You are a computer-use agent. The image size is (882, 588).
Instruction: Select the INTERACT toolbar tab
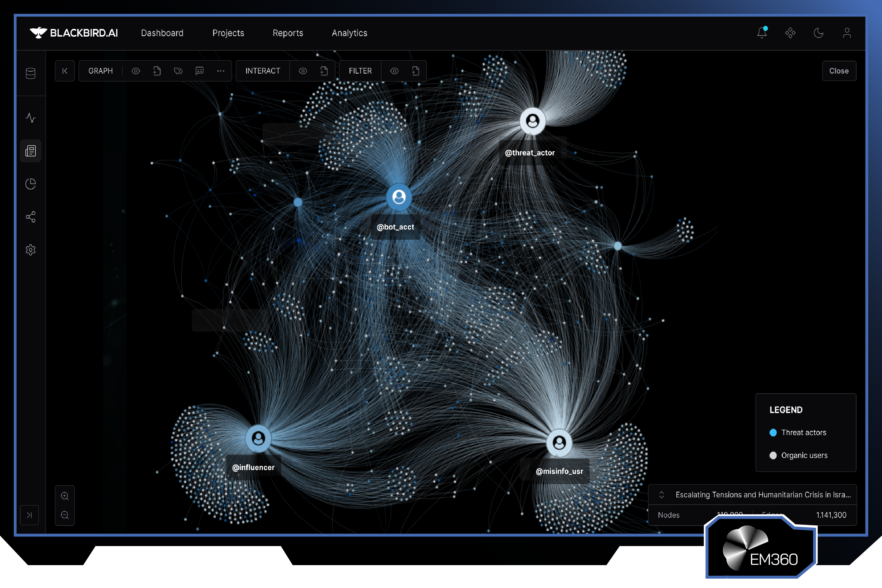263,71
